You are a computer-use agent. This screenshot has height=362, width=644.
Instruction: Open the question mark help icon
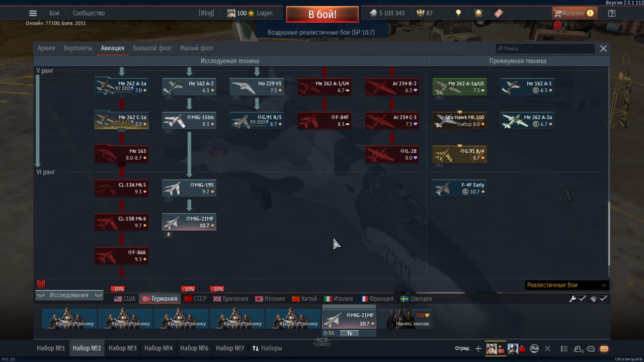pos(611,14)
